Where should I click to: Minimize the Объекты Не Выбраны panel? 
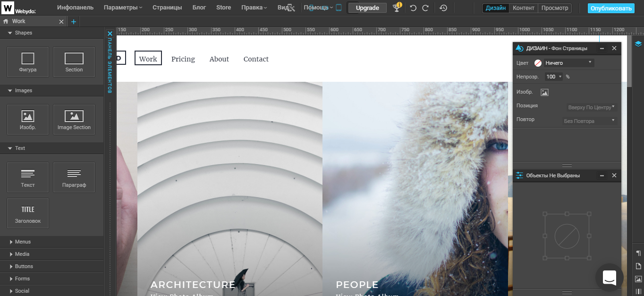coord(602,175)
